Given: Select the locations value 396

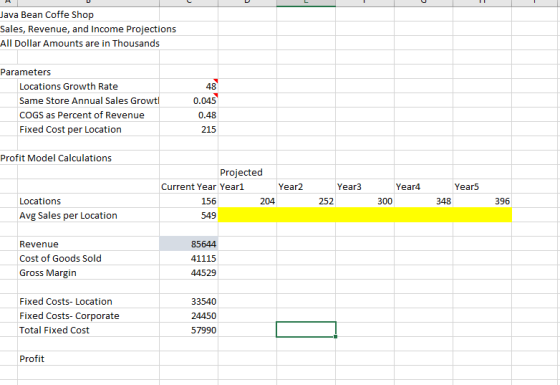Looking at the screenshot, I should coord(482,201).
